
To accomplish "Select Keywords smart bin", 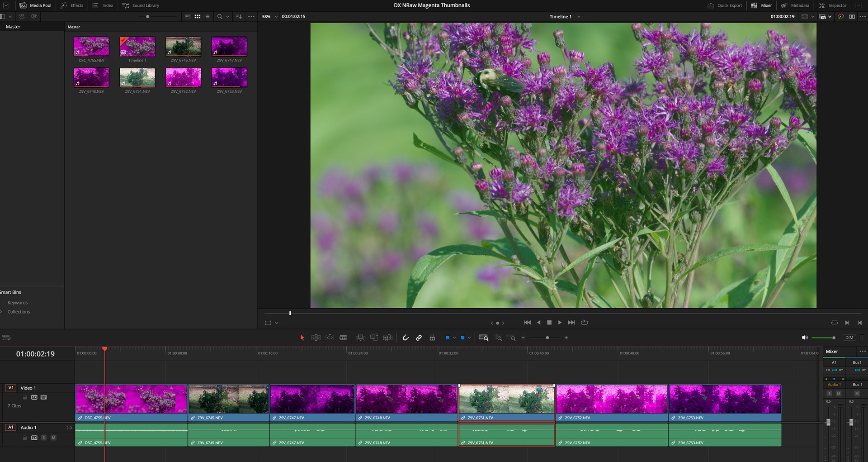I will pyautogui.click(x=18, y=303).
